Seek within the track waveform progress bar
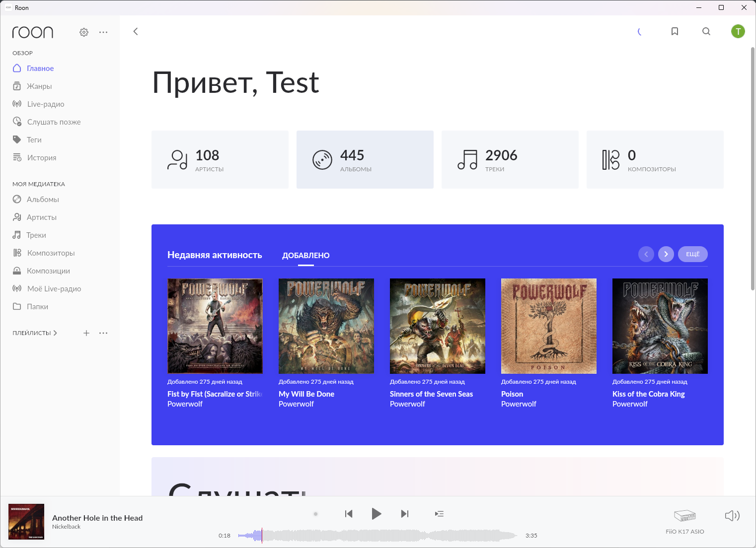Image resolution: width=756 pixels, height=548 pixels. [x=378, y=536]
